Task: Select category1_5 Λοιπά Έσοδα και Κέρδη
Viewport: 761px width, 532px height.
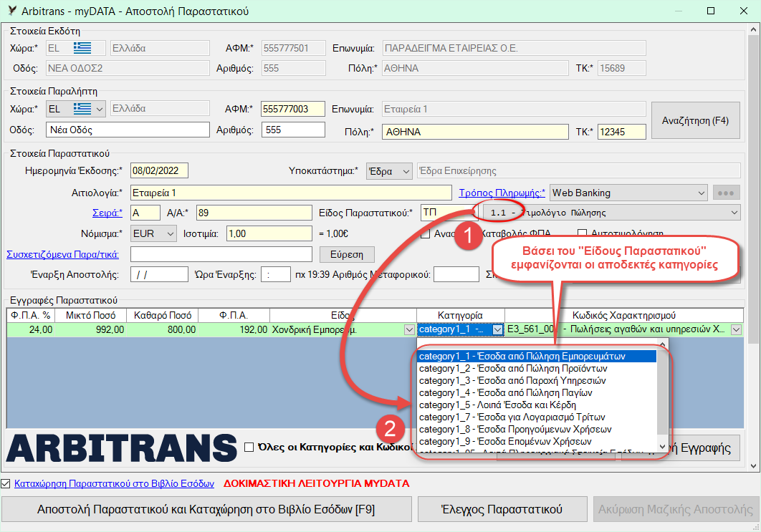Action: (x=536, y=405)
